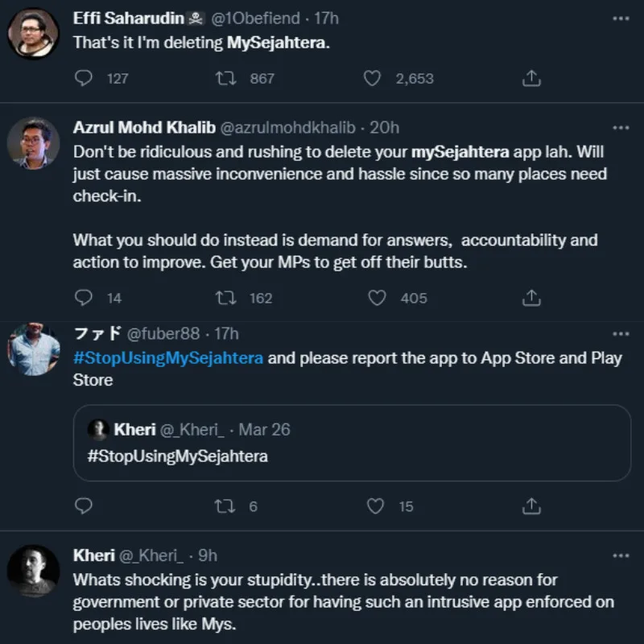
Task: Retweet the @fuber88 tweet
Action: point(226,506)
